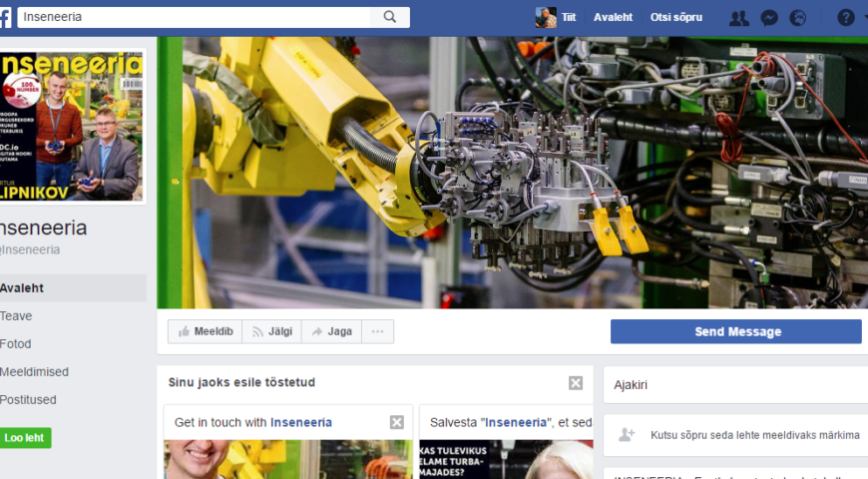Screen dimensions: 868x479
Task: Select Avaleht in the left sidebar
Action: [73, 288]
